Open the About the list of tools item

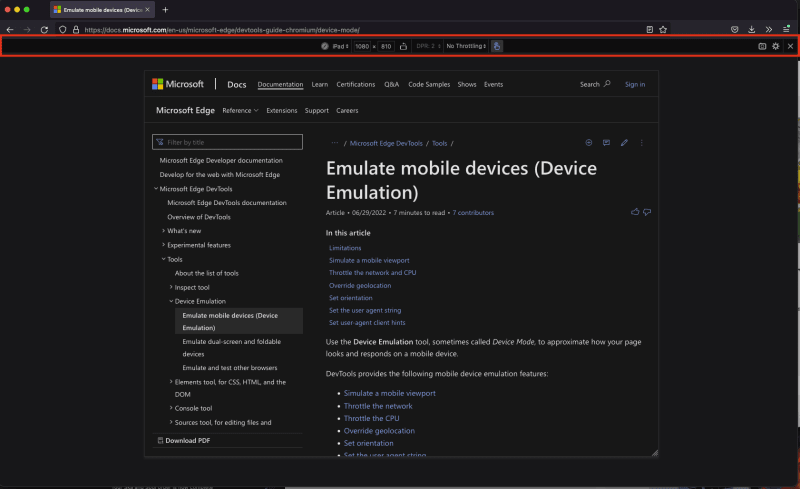[x=207, y=273]
